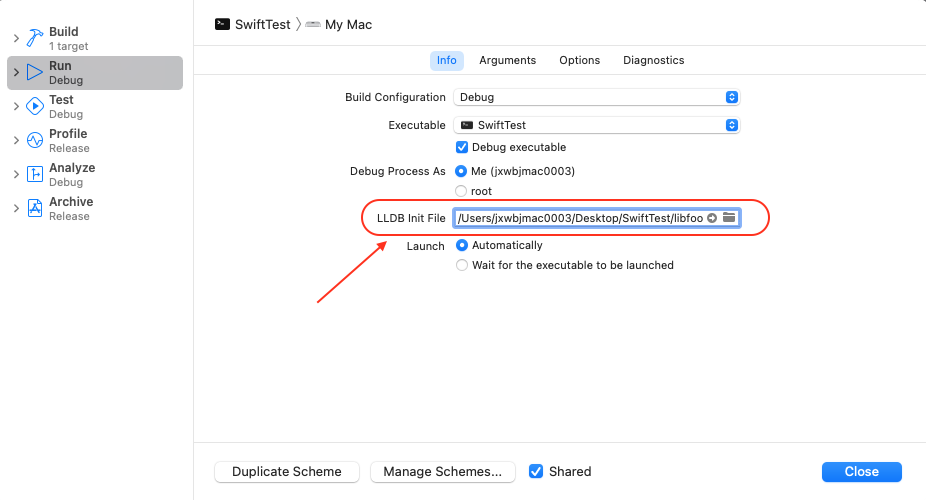
Task: Click the Run play triangle icon
Action: (35, 73)
